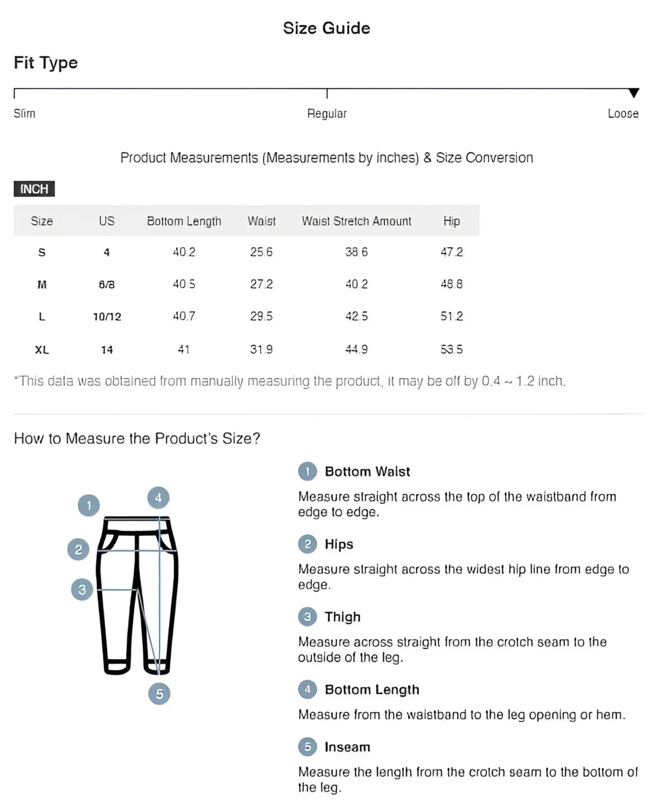Viewport: 650px width, 812px height.
Task: Click the number 1 icon beside Bottom Waist
Action: pyautogui.click(x=308, y=471)
